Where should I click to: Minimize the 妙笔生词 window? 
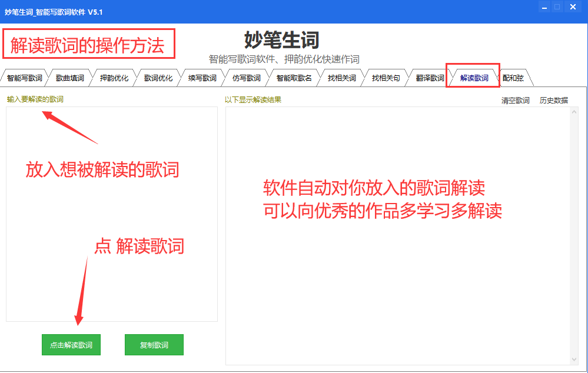click(544, 6)
